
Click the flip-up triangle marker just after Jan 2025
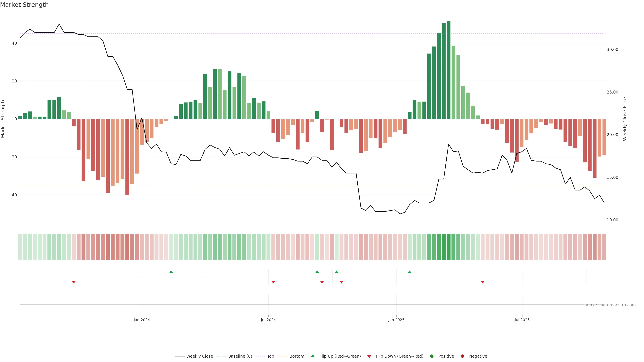pyautogui.click(x=410, y=272)
